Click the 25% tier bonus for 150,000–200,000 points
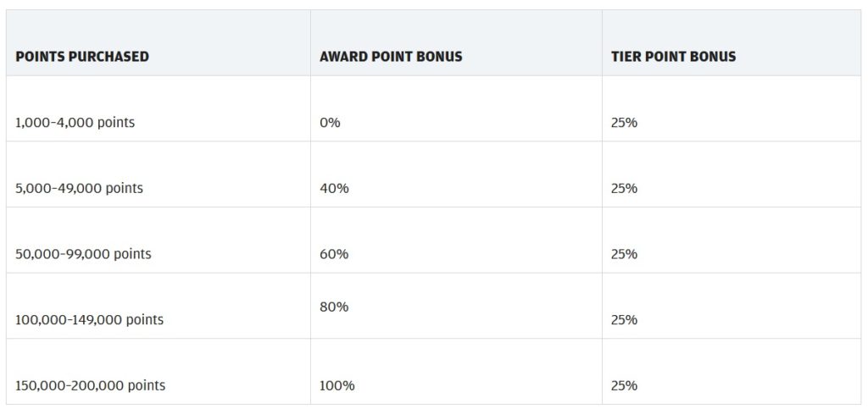The image size is (868, 409). [624, 386]
